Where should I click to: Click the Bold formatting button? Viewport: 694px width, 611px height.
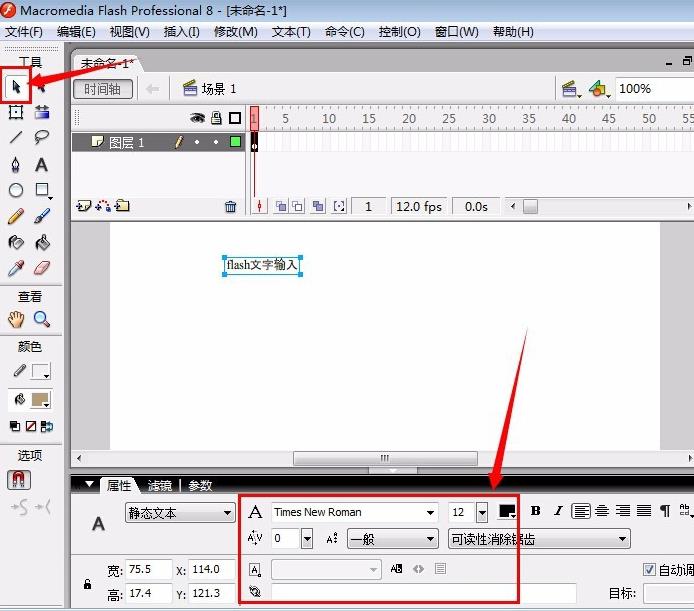[535, 511]
